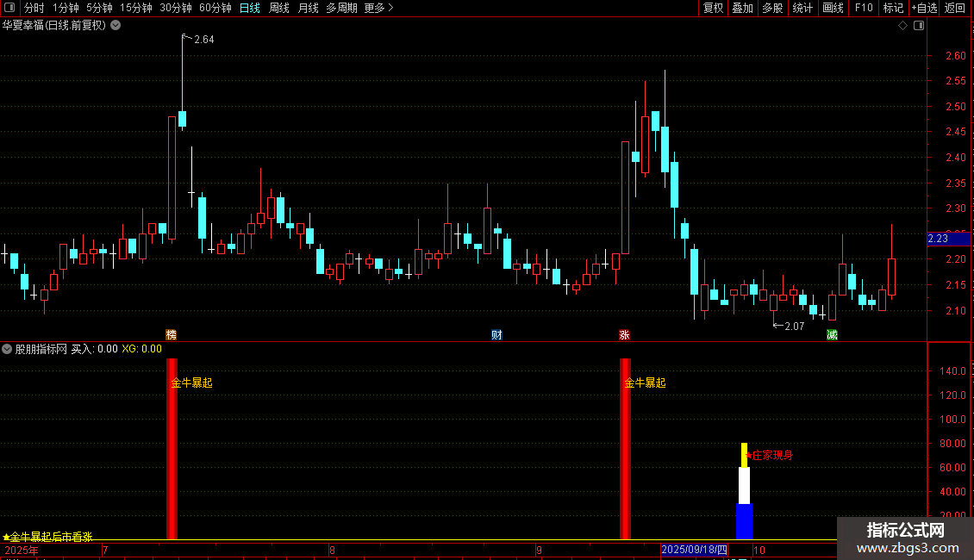Click the blue bar of 庄家现身 signal
Viewport: 974px width, 560px height.
[744, 521]
